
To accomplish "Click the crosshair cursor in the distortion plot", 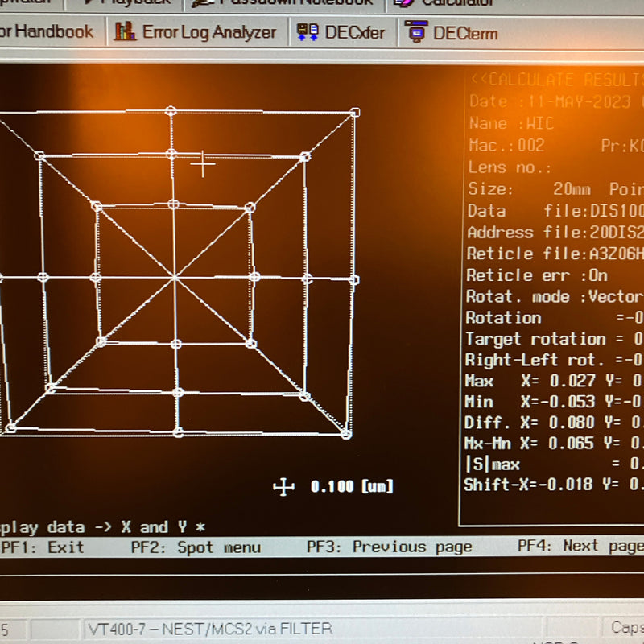I will pyautogui.click(x=203, y=164).
